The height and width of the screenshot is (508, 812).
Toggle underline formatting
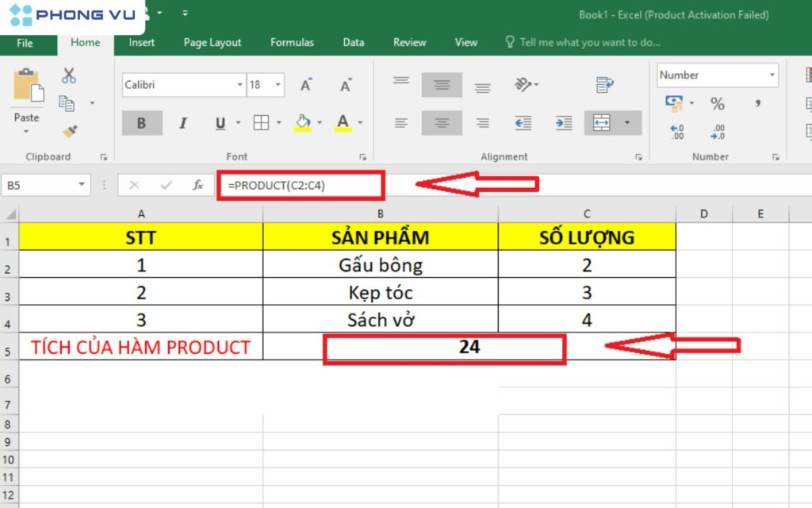[220, 124]
